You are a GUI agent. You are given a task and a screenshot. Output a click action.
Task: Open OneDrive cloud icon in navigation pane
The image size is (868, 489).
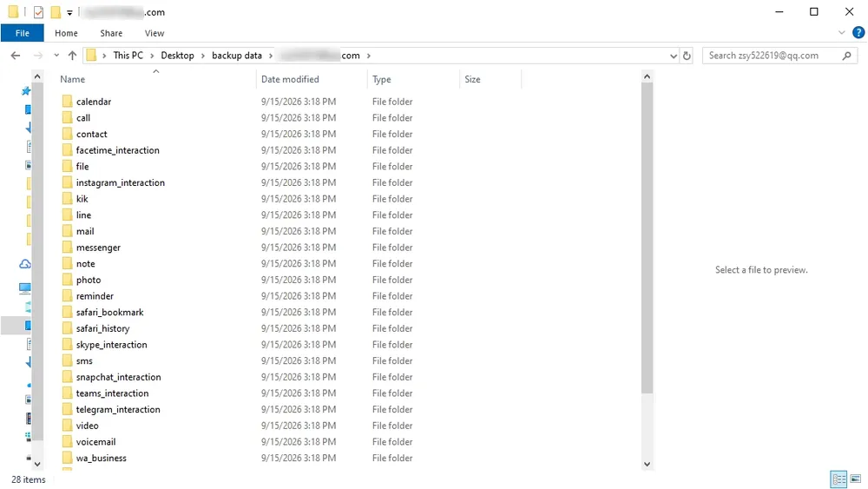pyautogui.click(x=25, y=264)
